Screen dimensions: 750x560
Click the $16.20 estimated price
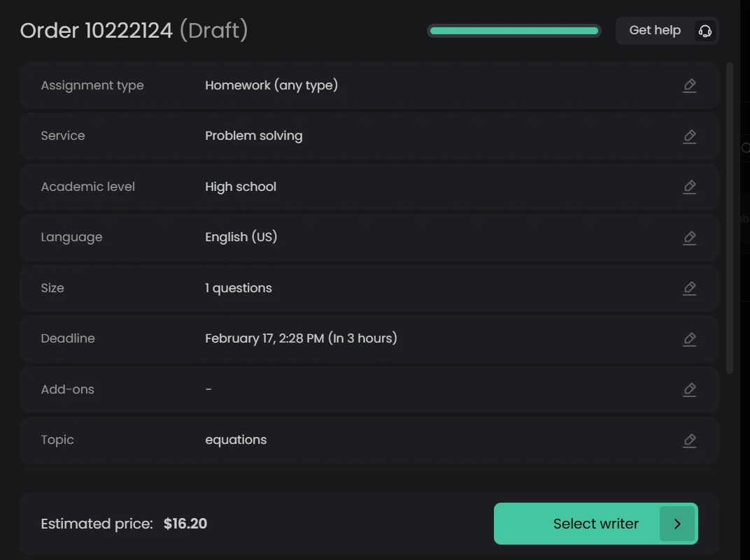[185, 524]
